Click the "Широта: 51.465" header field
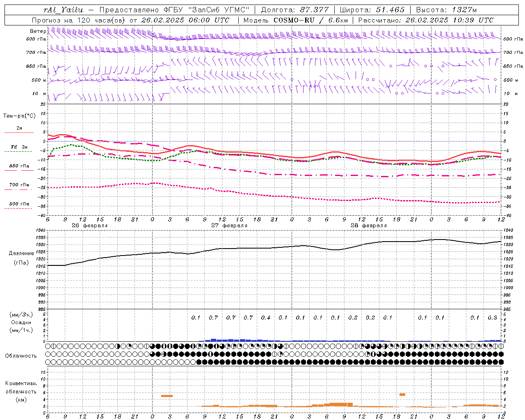This screenshot has width=525, height=420. pos(372,10)
